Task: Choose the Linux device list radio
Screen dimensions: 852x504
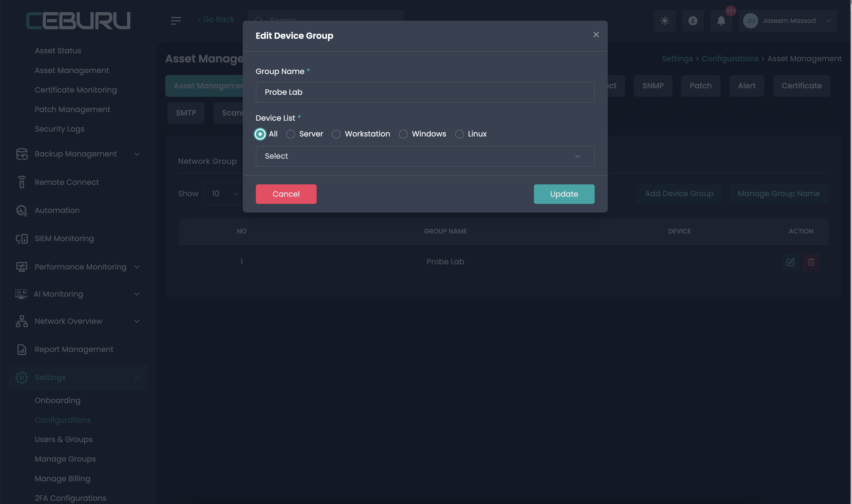Action: [x=459, y=134]
